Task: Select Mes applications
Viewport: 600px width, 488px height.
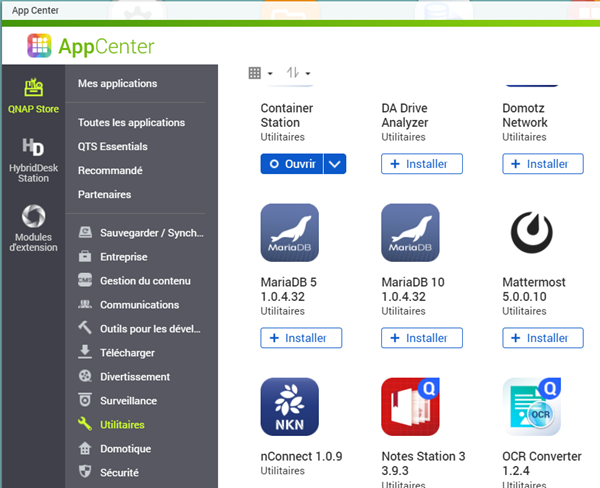Action: click(117, 83)
